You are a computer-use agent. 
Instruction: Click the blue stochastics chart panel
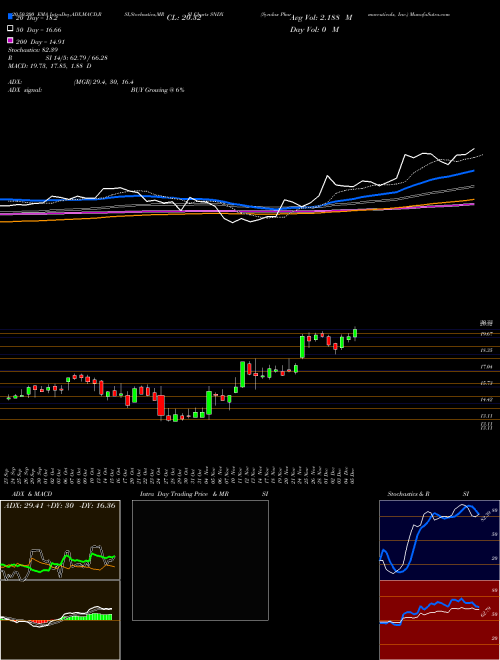(x=439, y=540)
